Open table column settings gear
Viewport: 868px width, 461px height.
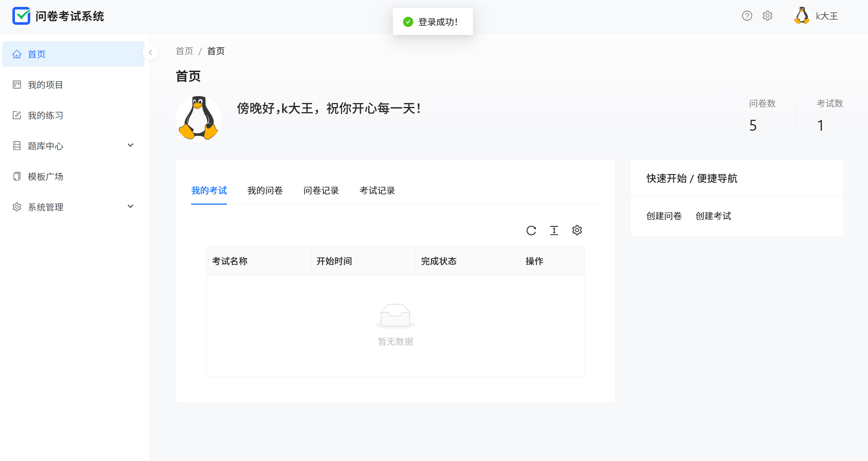coord(577,230)
